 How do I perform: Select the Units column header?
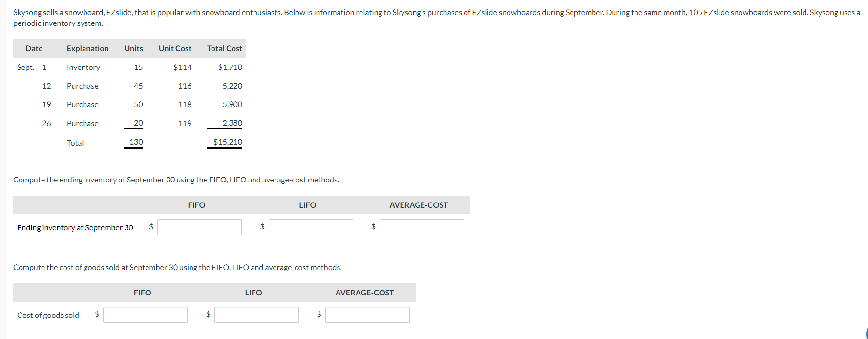[133, 48]
